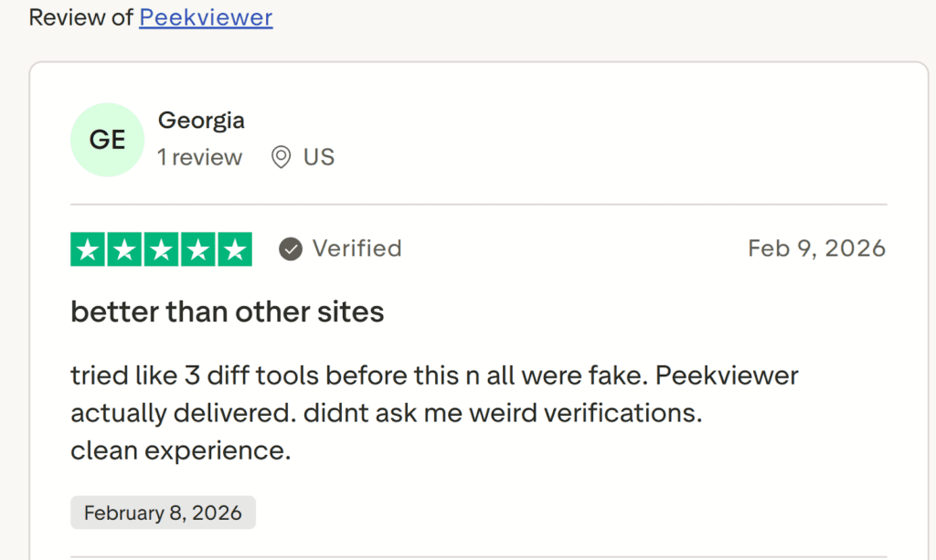Click the US location label
The height and width of the screenshot is (560, 936).
(319, 156)
